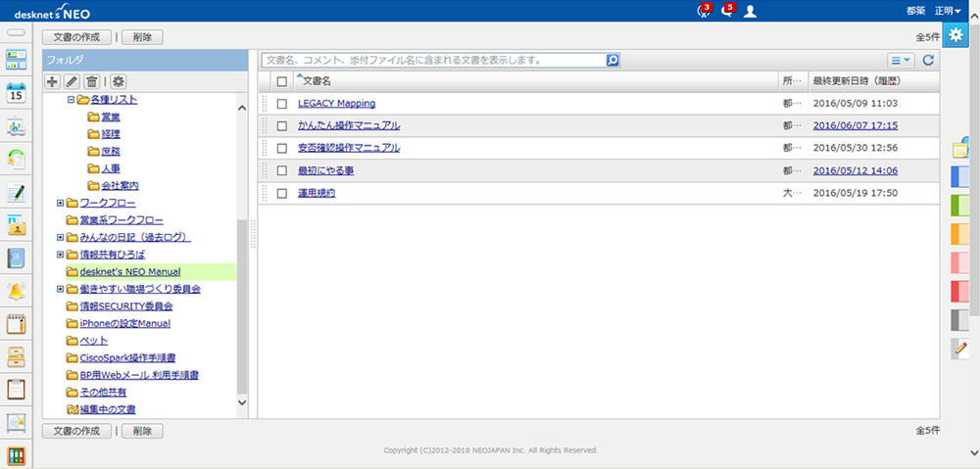
Task: Select the ペット folder in tree
Action: click(93, 340)
